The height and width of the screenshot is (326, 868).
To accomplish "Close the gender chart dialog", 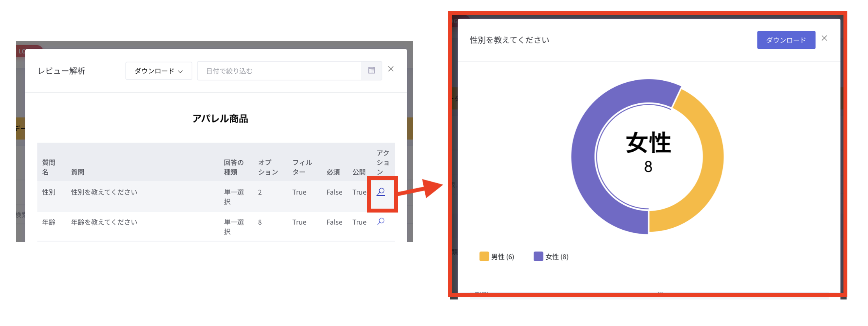I will pyautogui.click(x=824, y=38).
